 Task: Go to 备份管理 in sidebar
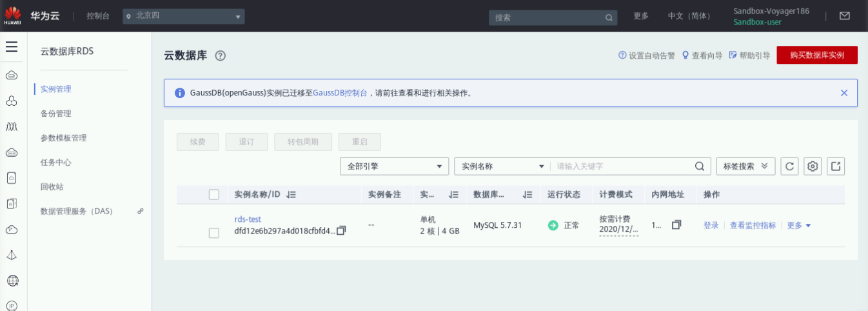click(x=55, y=114)
